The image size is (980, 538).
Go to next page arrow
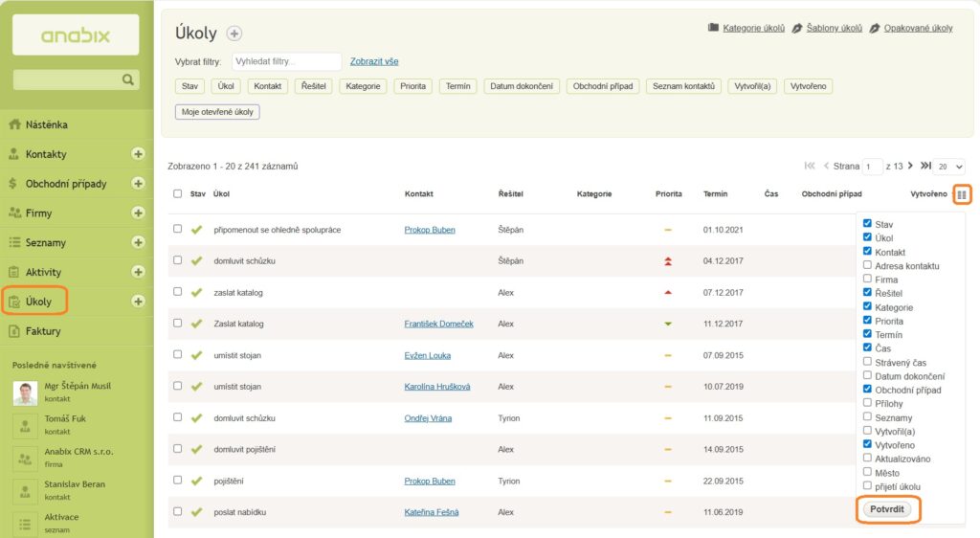[x=910, y=166]
